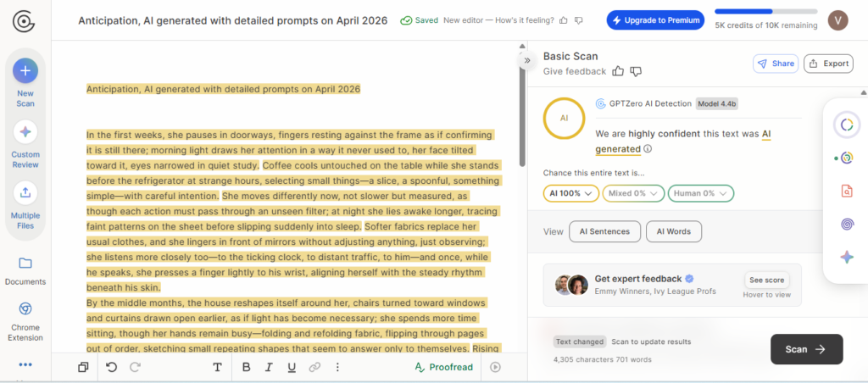868x383 pixels.
Task: Click the thumbs up under Basic Scan
Action: click(618, 71)
